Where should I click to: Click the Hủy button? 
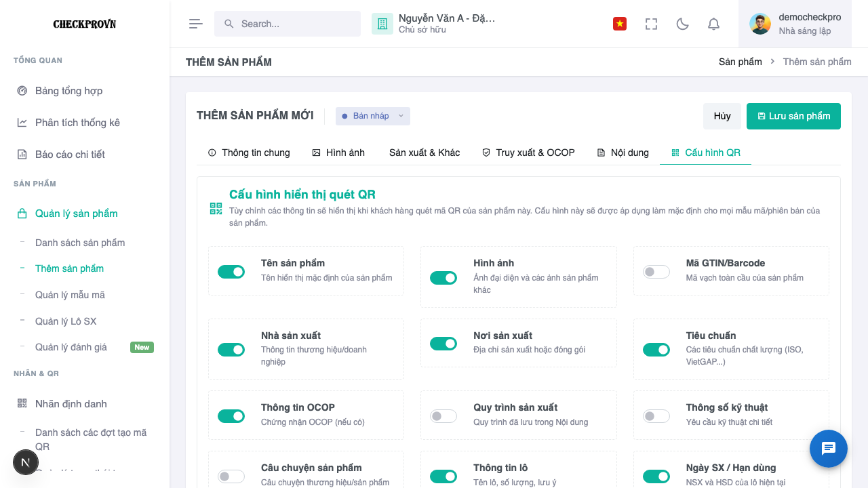pos(722,116)
